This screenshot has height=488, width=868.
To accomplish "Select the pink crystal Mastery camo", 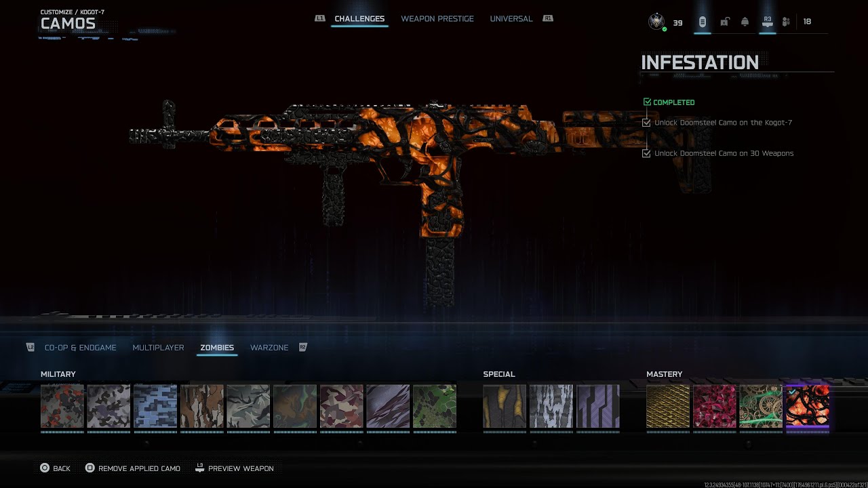I will [x=715, y=407].
